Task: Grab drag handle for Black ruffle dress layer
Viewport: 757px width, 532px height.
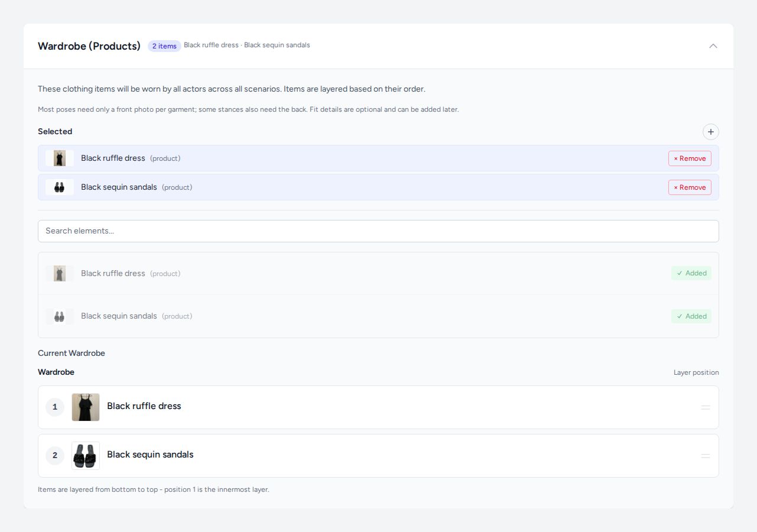Action: click(x=706, y=407)
